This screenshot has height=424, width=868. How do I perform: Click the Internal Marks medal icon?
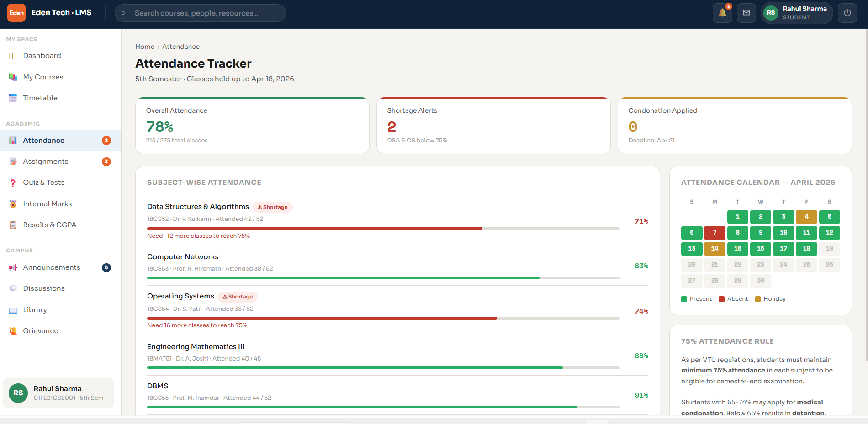point(13,204)
